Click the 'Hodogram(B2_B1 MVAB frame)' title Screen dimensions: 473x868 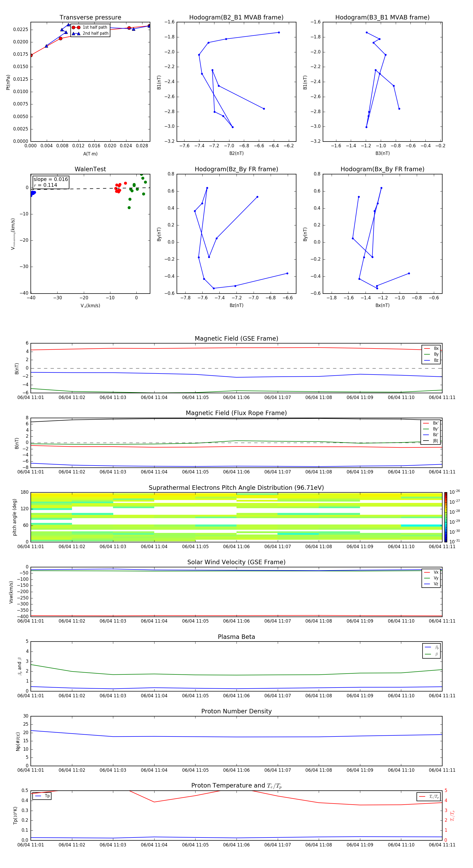[236, 18]
